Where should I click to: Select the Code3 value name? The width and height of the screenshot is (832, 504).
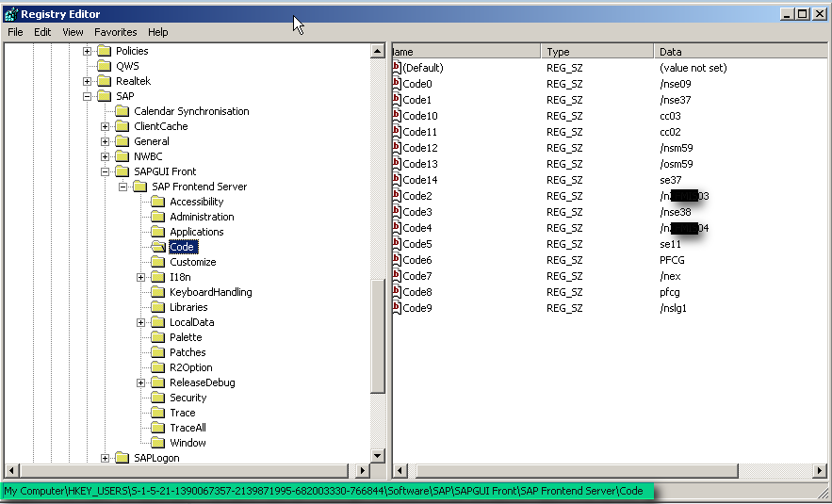(417, 212)
